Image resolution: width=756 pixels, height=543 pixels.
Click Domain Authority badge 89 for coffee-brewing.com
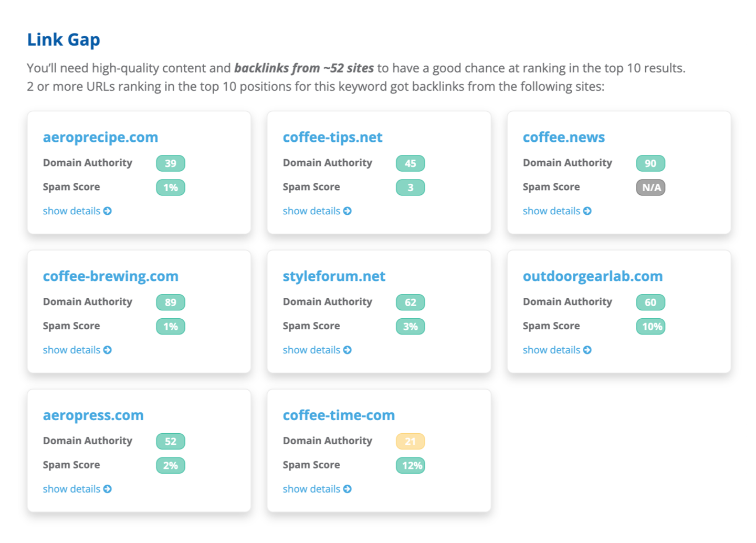(171, 302)
